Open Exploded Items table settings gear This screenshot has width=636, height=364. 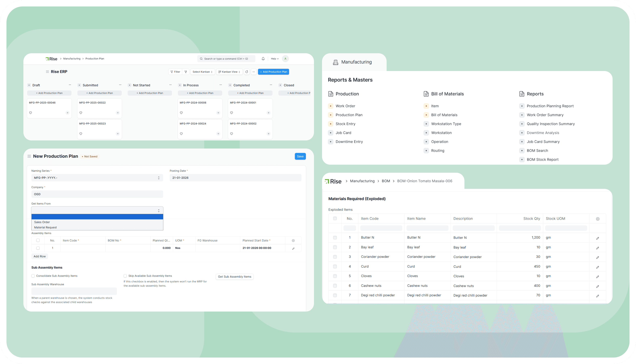(597, 219)
